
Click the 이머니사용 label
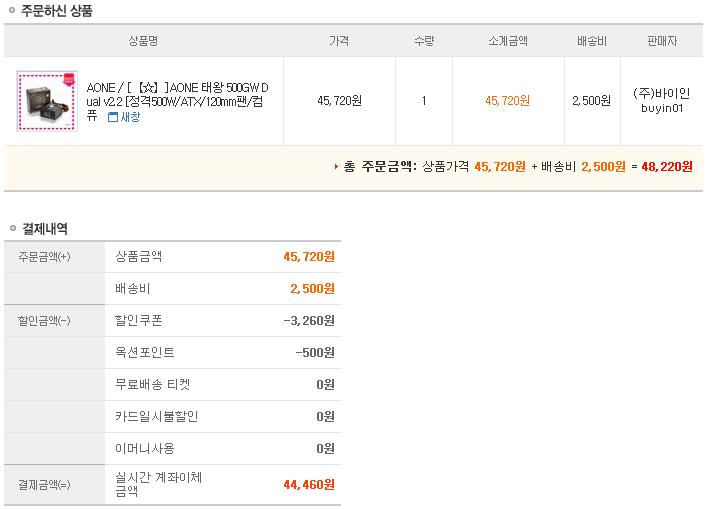144,448
